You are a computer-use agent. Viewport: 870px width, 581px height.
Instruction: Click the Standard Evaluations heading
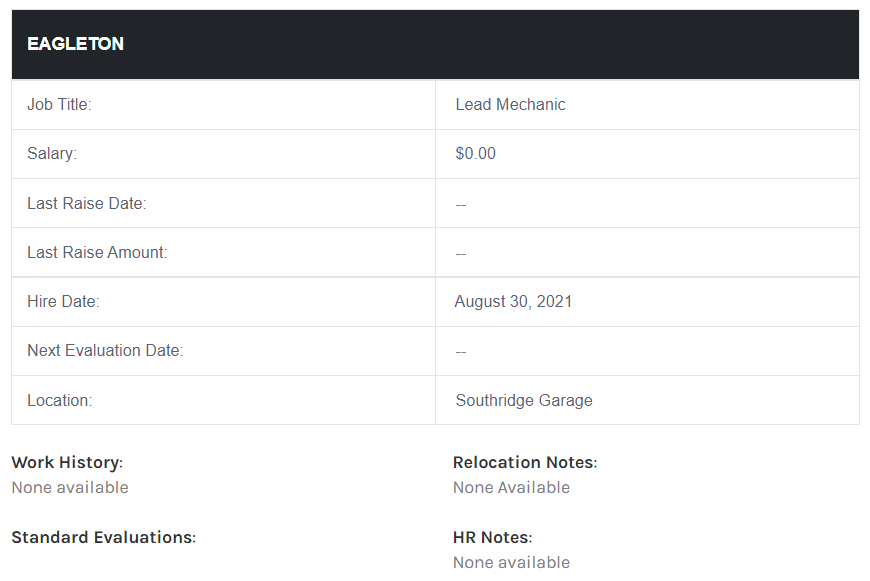103,538
